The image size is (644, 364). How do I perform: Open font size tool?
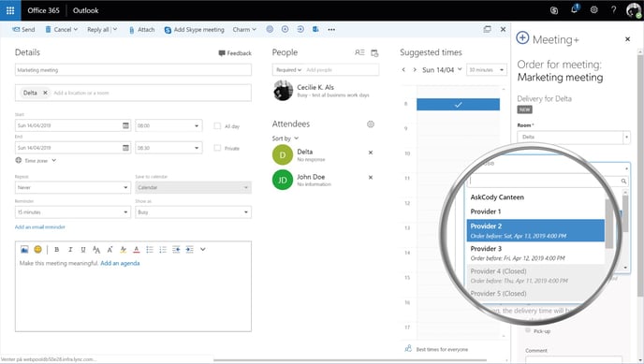click(96, 250)
